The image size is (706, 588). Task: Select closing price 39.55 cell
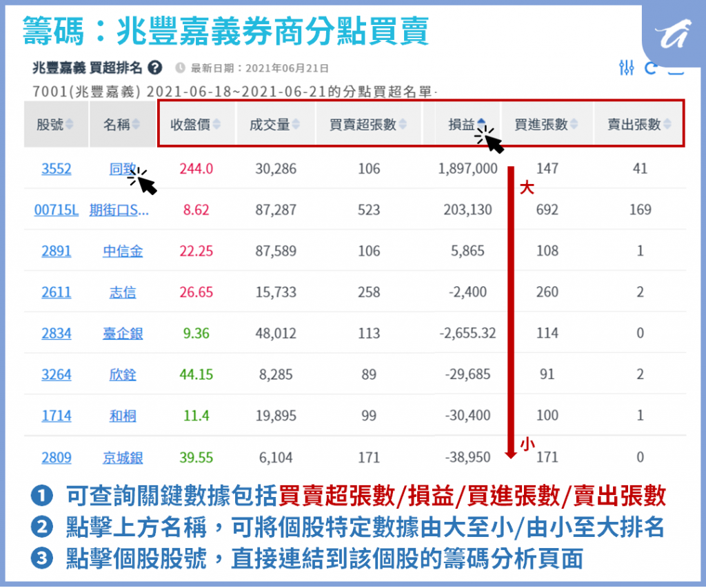click(196, 458)
